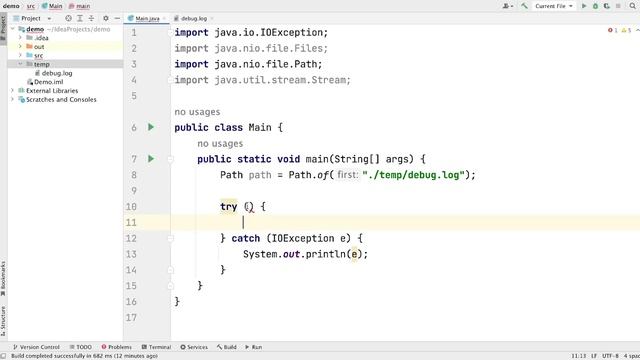640x360 pixels.
Task: Open Run tool window
Action: pyautogui.click(x=253, y=347)
